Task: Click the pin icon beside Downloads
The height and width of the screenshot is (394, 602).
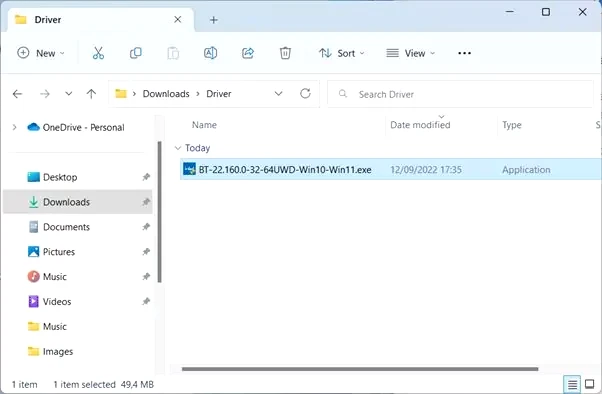Action: (x=146, y=202)
